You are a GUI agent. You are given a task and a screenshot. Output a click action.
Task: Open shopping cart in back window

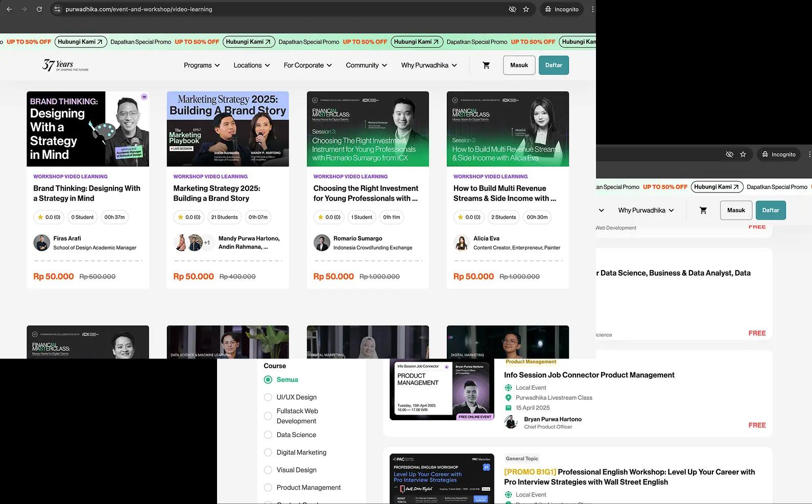703,210
